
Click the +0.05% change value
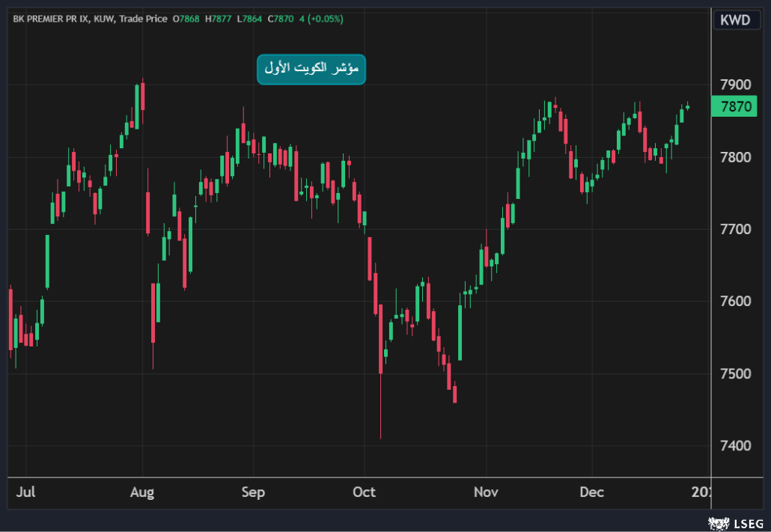pyautogui.click(x=326, y=19)
